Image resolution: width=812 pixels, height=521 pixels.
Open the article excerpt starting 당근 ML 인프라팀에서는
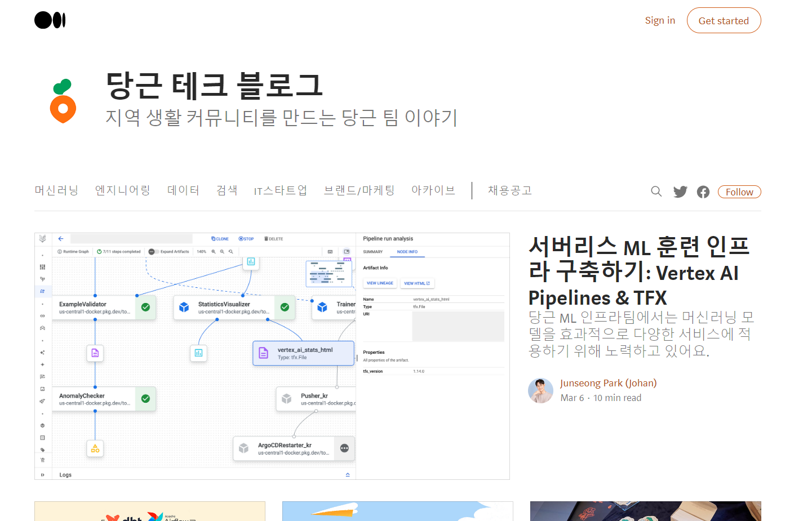[x=641, y=334]
